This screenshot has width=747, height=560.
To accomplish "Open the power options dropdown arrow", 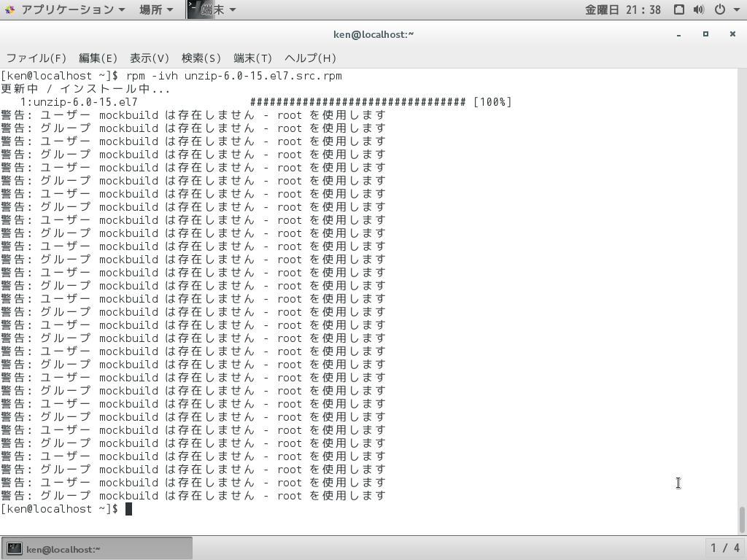I will (736, 9).
